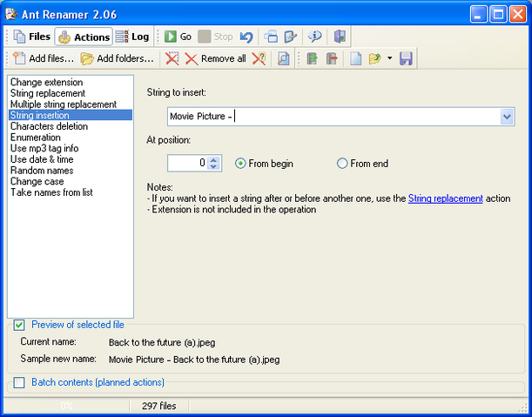Toggle Preview of selected file checkbox
532x417 pixels.
pos(19,325)
